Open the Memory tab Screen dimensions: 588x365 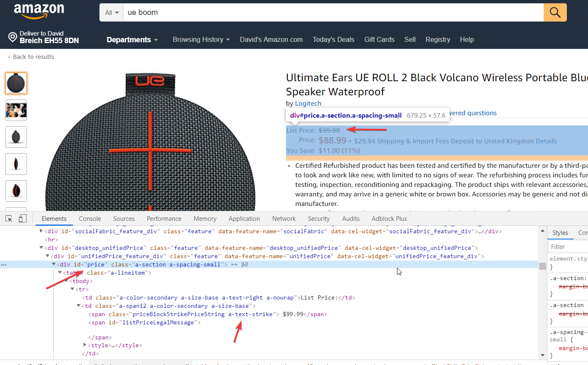coord(205,219)
